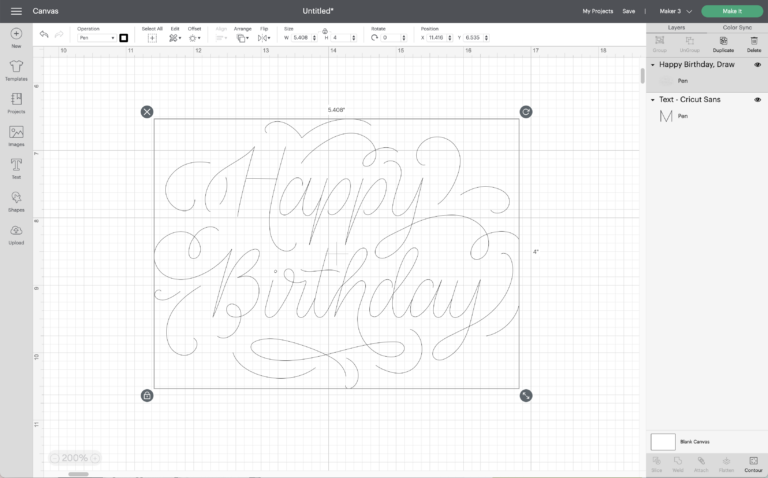Click the Images tool icon
This screenshot has height=478, width=768.
tap(16, 134)
